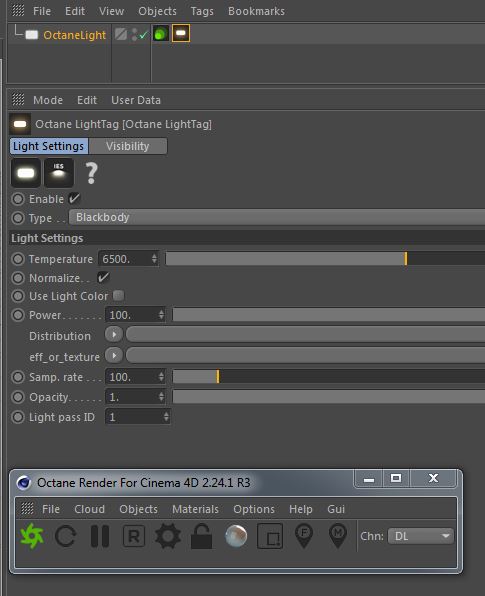
Task: Toggle the Enable checkbox
Action: point(74,198)
